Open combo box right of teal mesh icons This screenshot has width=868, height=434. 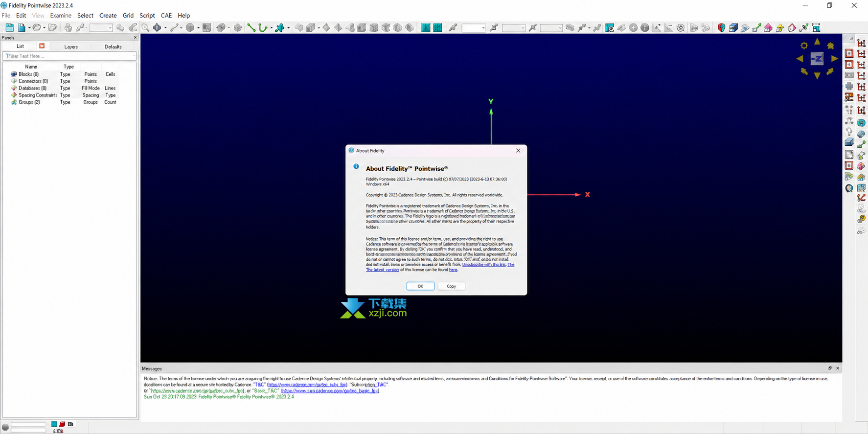point(474,28)
